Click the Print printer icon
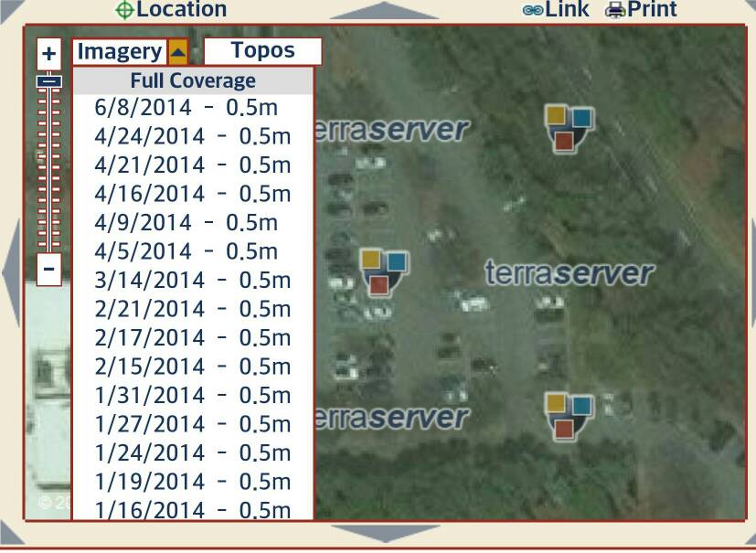The width and height of the screenshot is (756, 553). pyautogui.click(x=615, y=10)
